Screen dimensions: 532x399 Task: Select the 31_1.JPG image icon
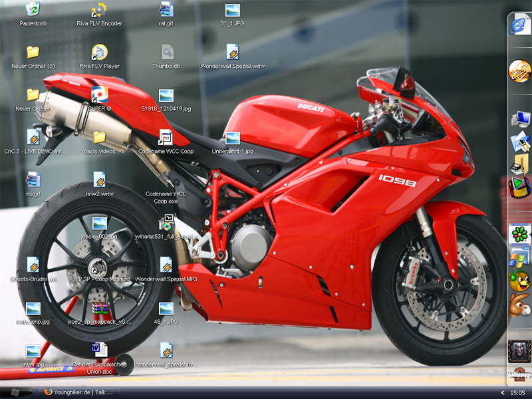click(x=232, y=10)
